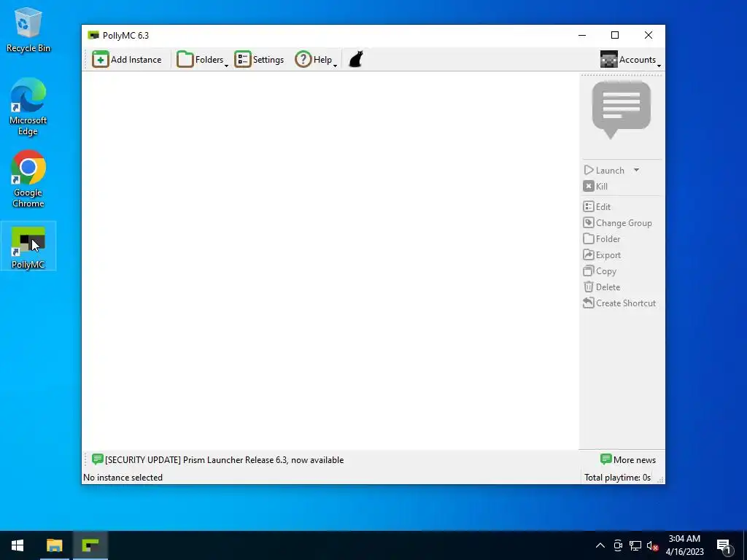Open the Folders dropdown menu
The image size is (747, 560).
click(203, 60)
